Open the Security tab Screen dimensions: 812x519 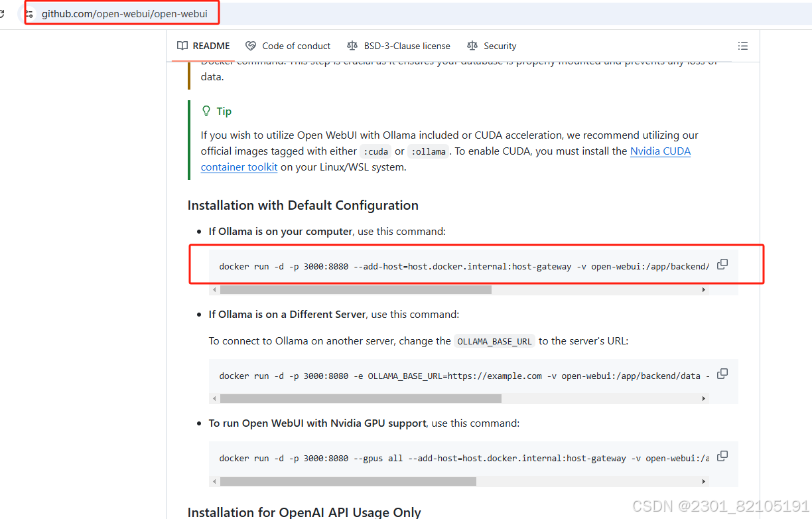coord(492,46)
